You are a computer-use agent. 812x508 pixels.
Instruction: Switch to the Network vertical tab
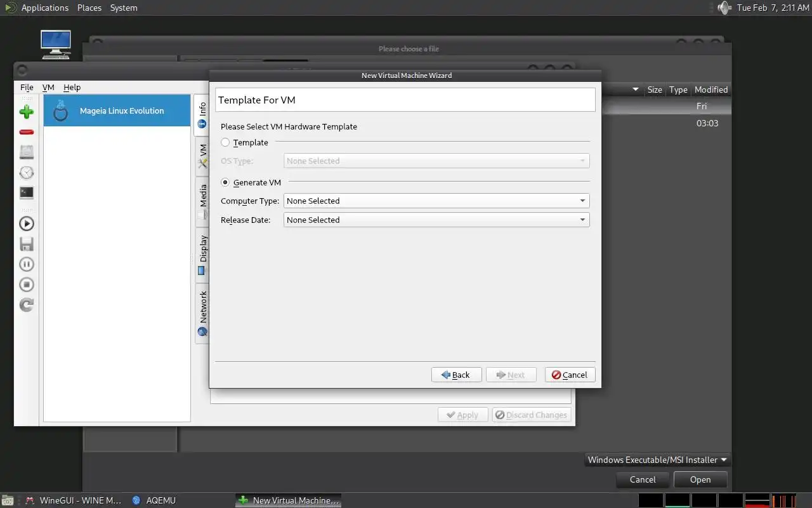tap(202, 314)
